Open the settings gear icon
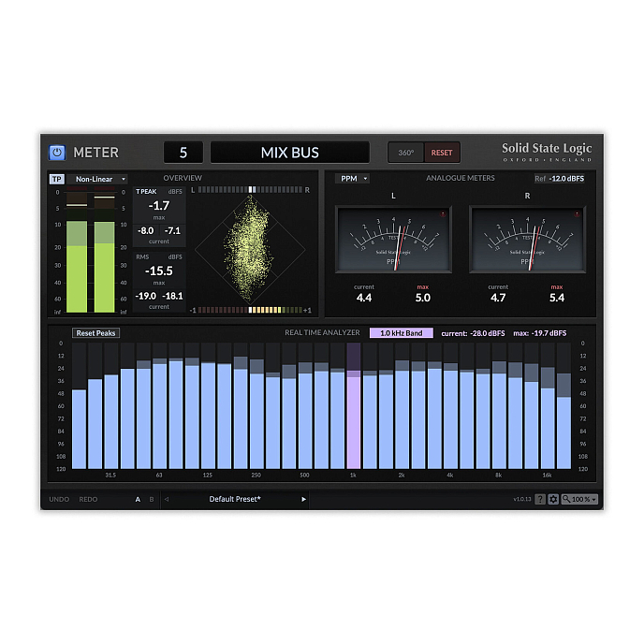 (553, 500)
